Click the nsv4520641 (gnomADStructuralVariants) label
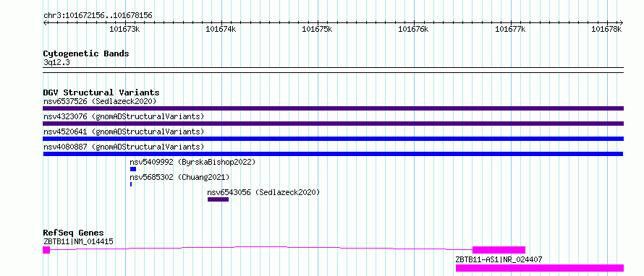644x276 pixels. pyautogui.click(x=124, y=131)
